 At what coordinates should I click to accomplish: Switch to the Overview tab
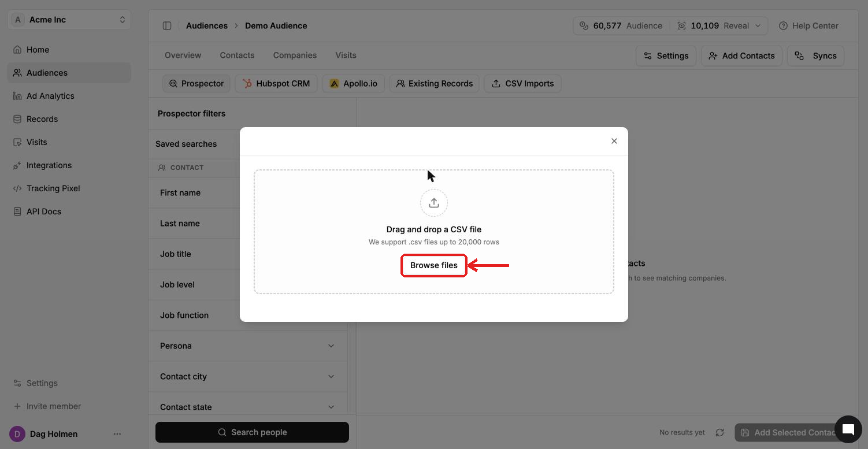click(183, 55)
